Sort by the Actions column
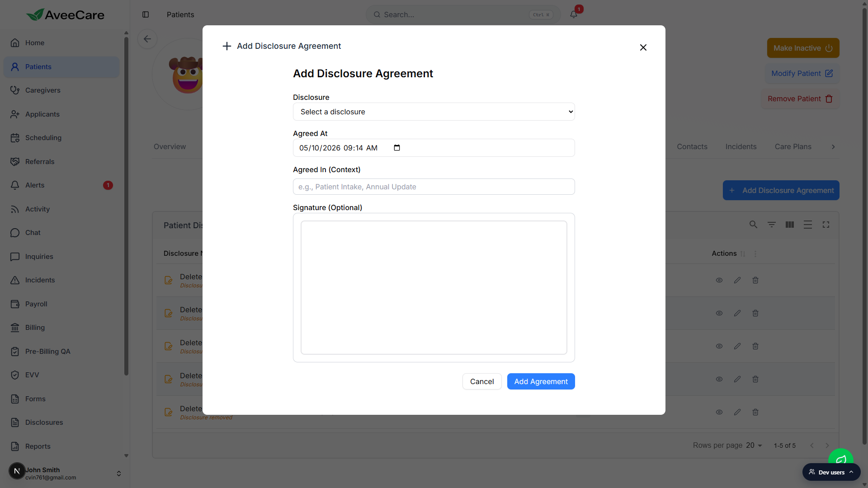Screen dimensions: 868x488 pos(742,254)
